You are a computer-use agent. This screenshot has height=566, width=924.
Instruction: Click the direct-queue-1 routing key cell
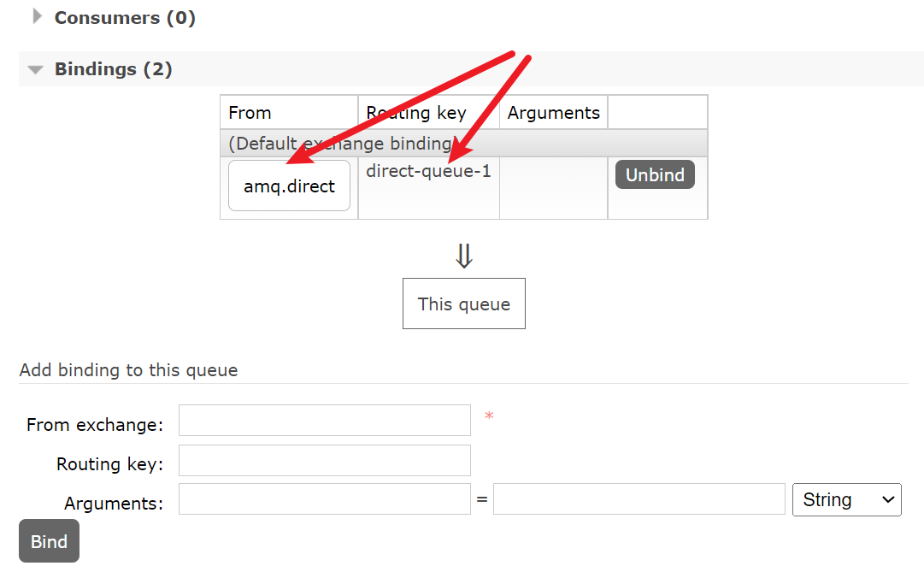coord(428,172)
